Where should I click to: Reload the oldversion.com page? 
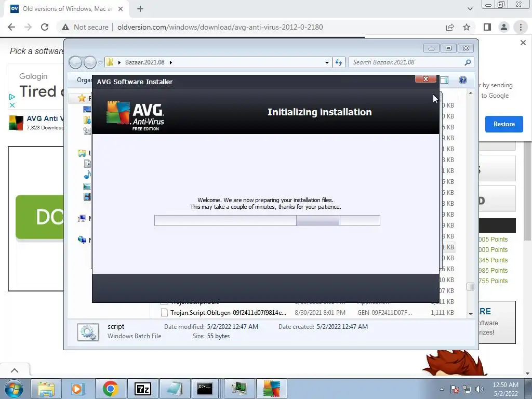coord(45,27)
